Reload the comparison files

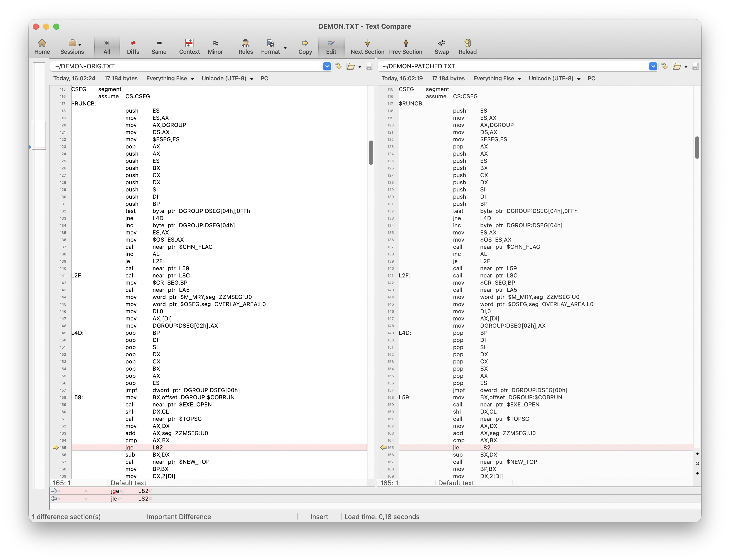coord(467,46)
